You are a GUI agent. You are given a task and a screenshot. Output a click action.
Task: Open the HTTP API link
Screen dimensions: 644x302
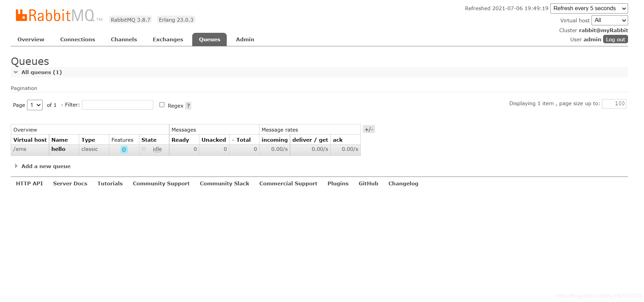(29, 184)
